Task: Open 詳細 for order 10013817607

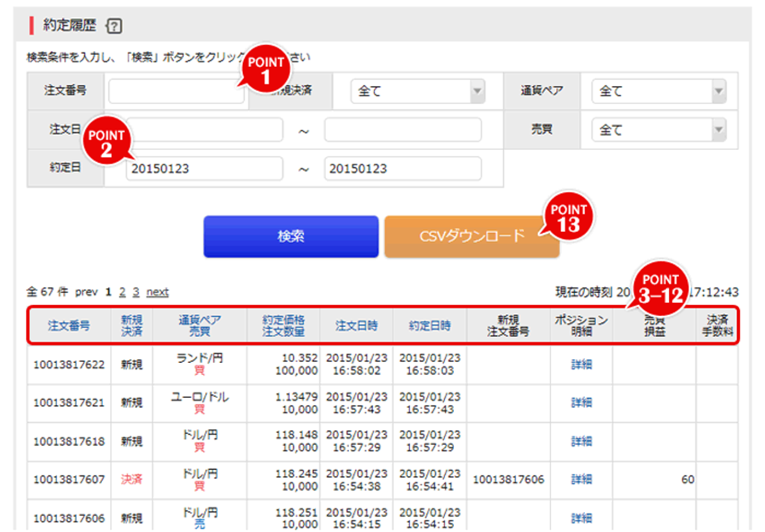Action: [x=580, y=479]
